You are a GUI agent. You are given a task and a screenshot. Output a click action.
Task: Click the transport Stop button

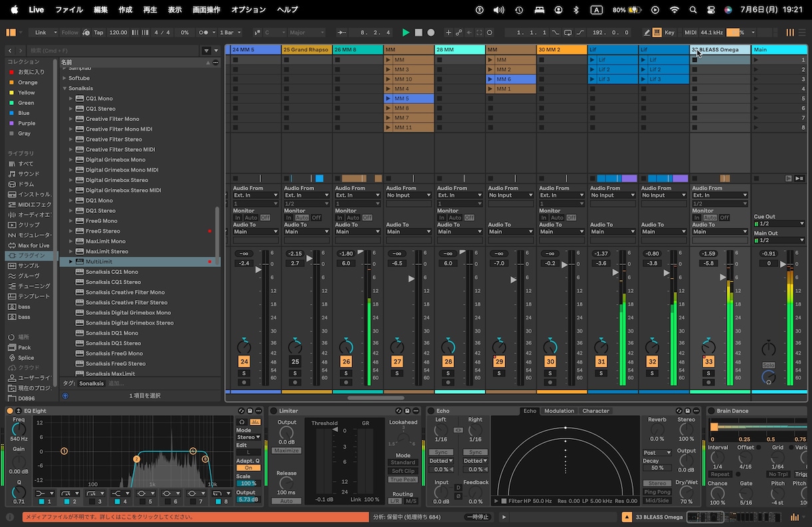419,33
